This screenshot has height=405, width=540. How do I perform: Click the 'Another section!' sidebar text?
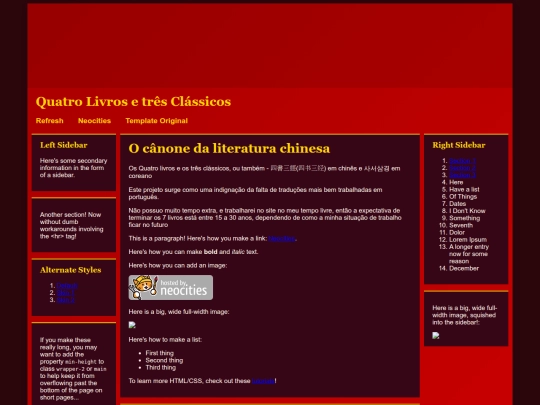pos(71,226)
